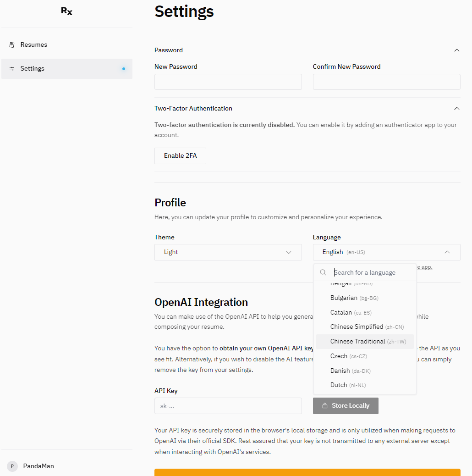Viewport: 472px width, 476px height.
Task: Click the API Key input field
Action: [228, 406]
